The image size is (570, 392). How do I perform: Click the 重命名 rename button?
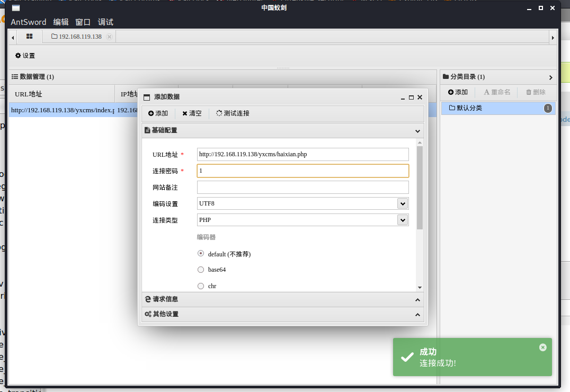click(497, 92)
